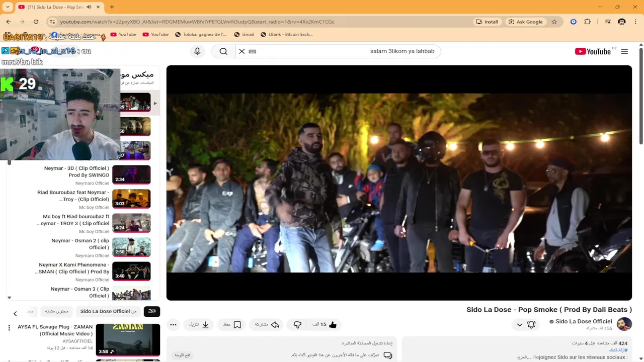Click the Share (مشاركة) button
This screenshot has height=362, width=644.
coord(267,325)
